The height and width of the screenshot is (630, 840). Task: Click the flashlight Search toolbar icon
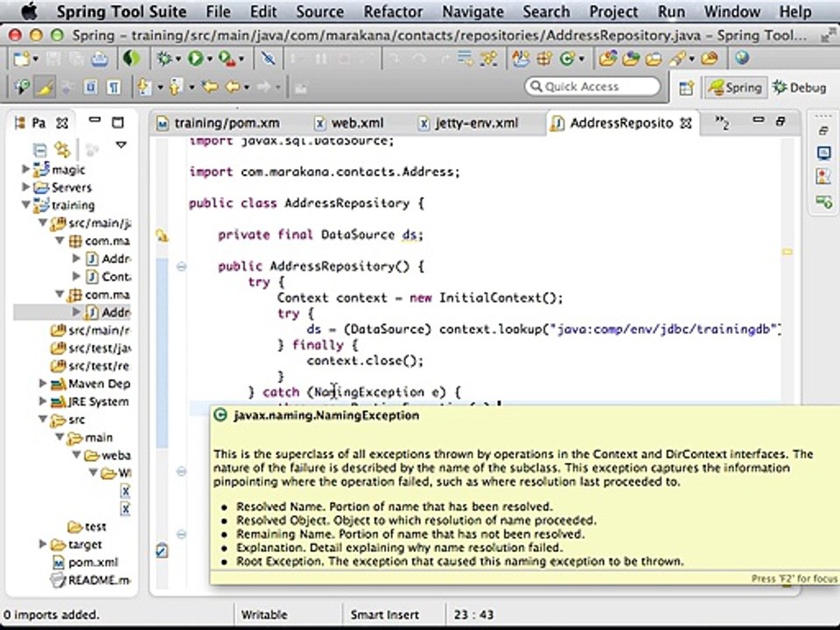(677, 59)
